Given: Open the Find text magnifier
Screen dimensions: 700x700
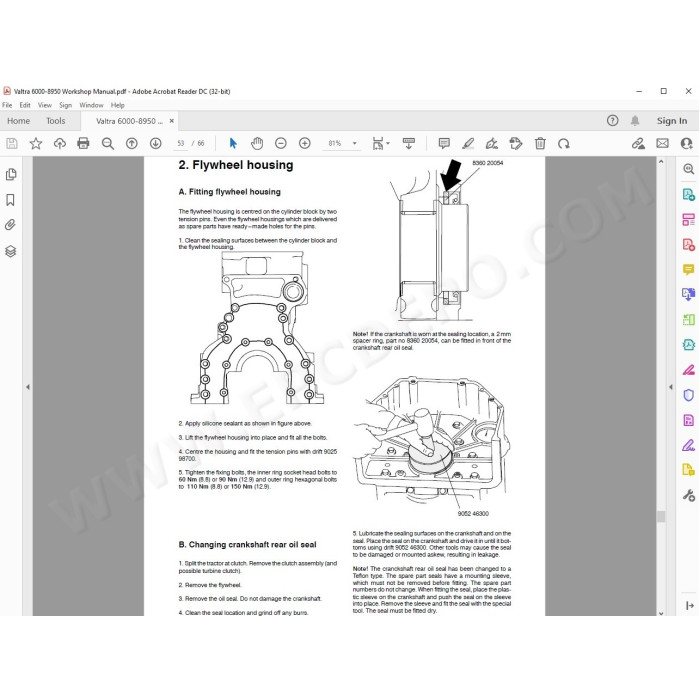Looking at the screenshot, I should (108, 143).
